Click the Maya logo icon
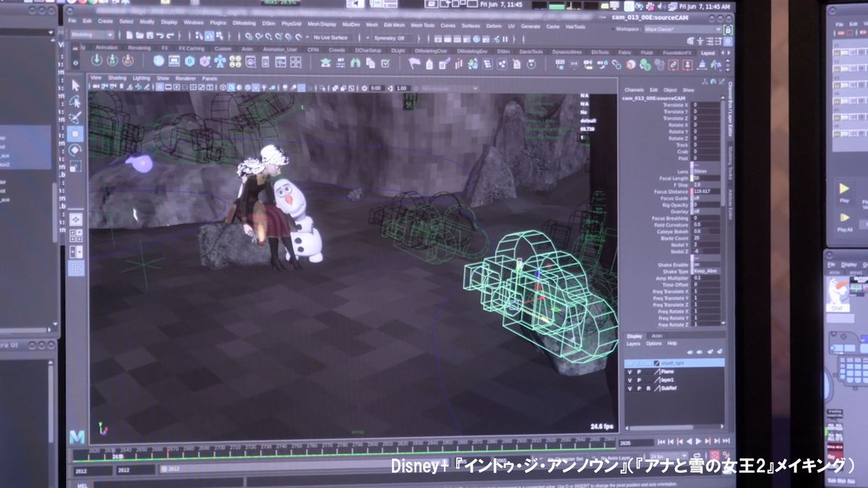This screenshot has width=868, height=488. pos(77,437)
